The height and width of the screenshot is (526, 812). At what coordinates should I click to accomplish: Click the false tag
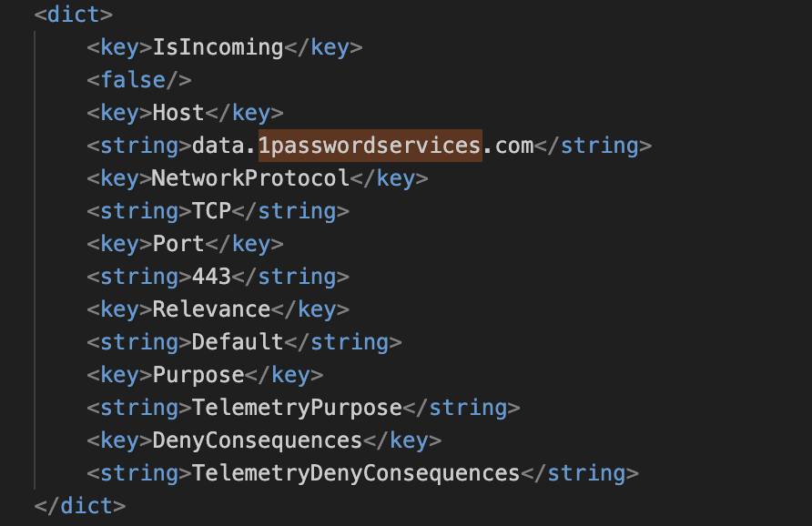pyautogui.click(x=138, y=80)
